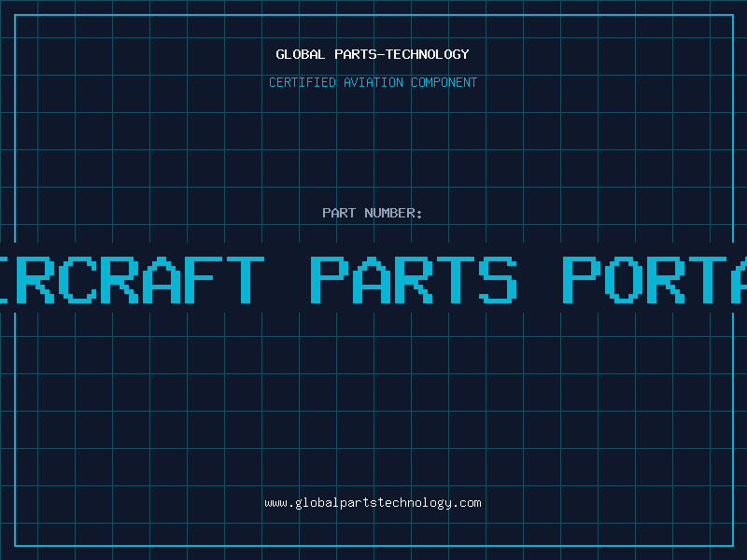747x560 pixels.
Task: Click the .com ending of the website URL
Action: [467, 503]
